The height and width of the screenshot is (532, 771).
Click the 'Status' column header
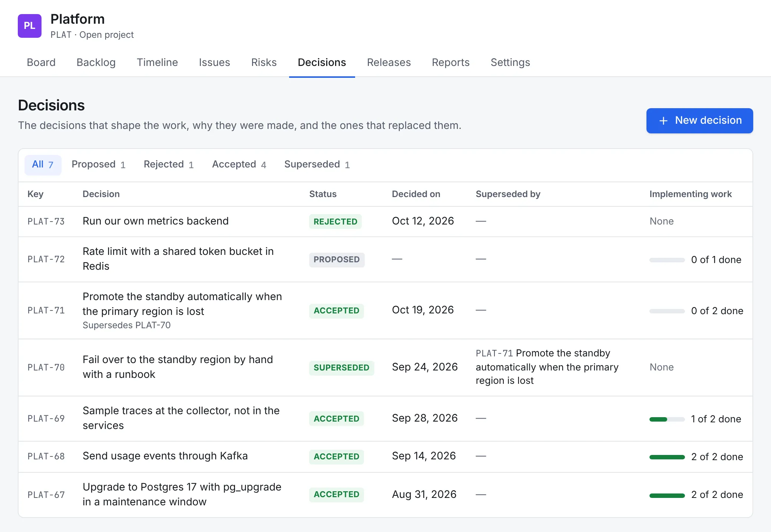[323, 194]
